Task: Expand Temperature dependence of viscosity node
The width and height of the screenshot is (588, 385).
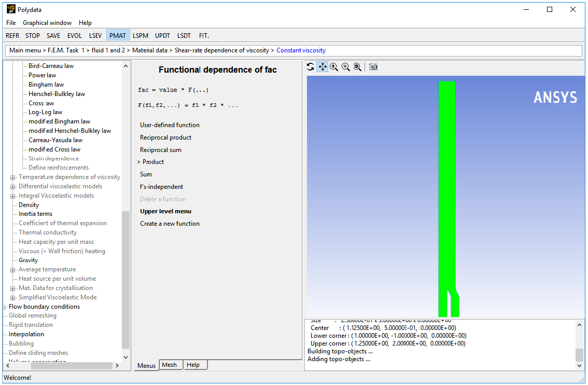Action: pos(13,177)
